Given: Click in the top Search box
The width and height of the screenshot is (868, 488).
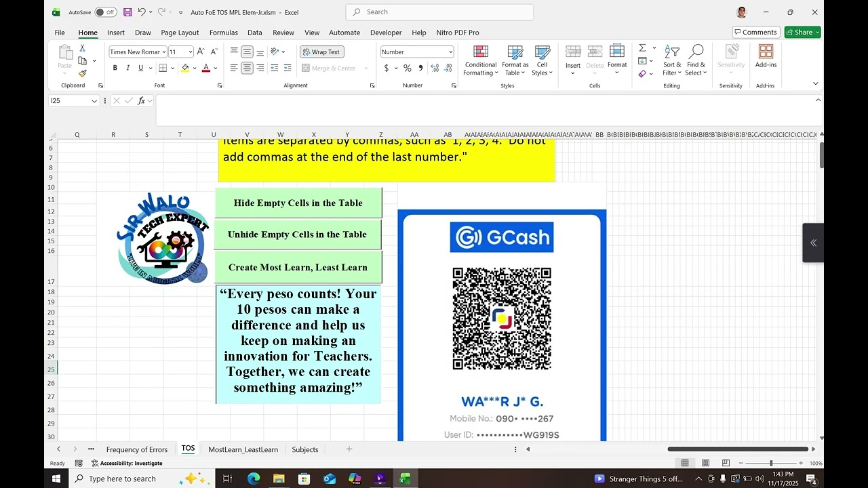Looking at the screenshot, I should 439,12.
